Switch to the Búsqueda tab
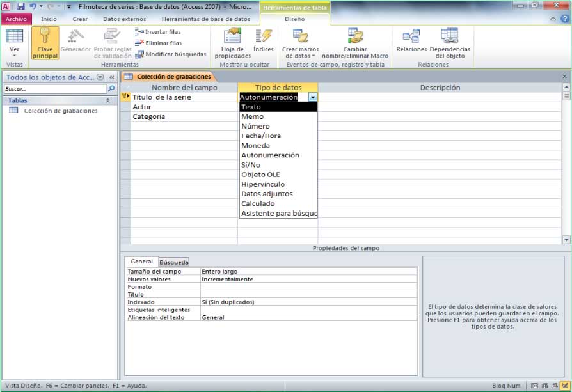Image resolution: width=572 pixels, height=392 pixels. (173, 262)
